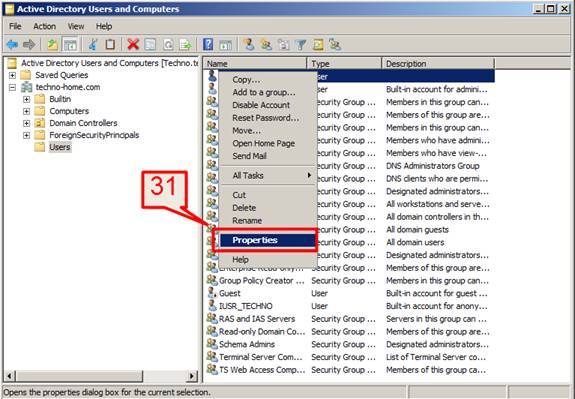Click the funnel Filter toolbar icon
The image size is (575, 399).
301,45
